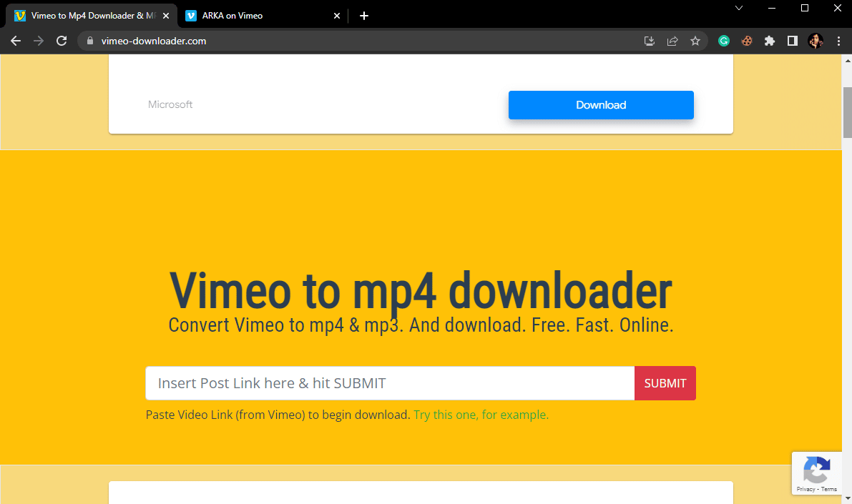Click the Insert Post Link input field
The image size is (852, 504).
[x=390, y=383]
